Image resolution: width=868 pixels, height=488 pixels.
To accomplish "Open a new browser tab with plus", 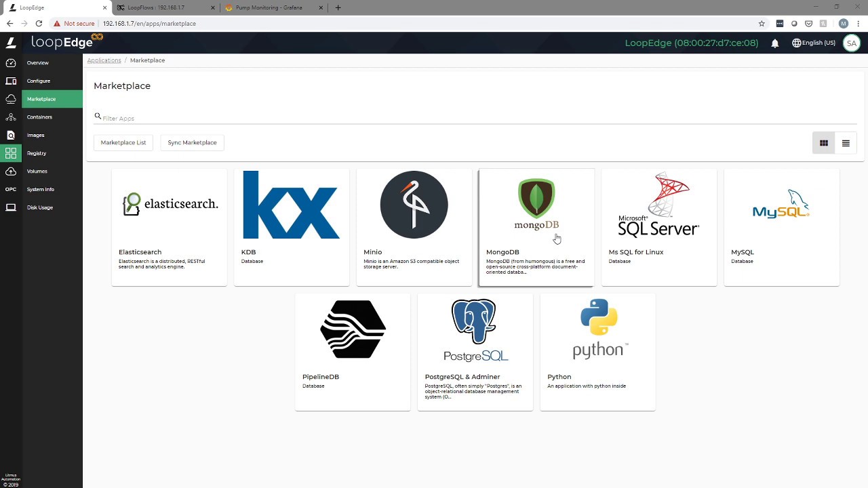I will coord(338,7).
